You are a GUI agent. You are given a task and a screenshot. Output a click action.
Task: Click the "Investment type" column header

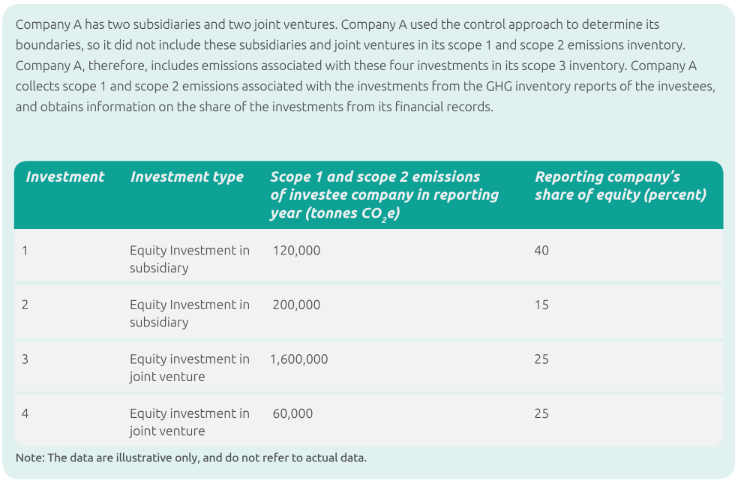(x=186, y=177)
